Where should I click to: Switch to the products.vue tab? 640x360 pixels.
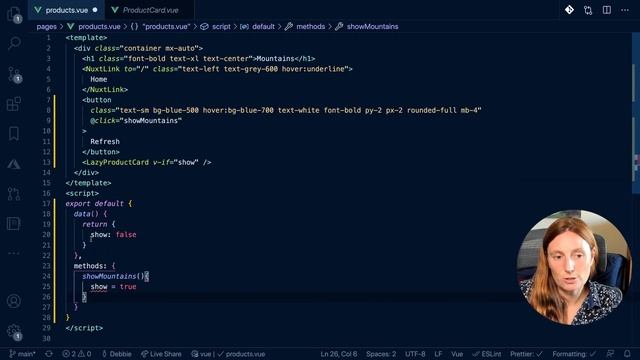coord(66,10)
